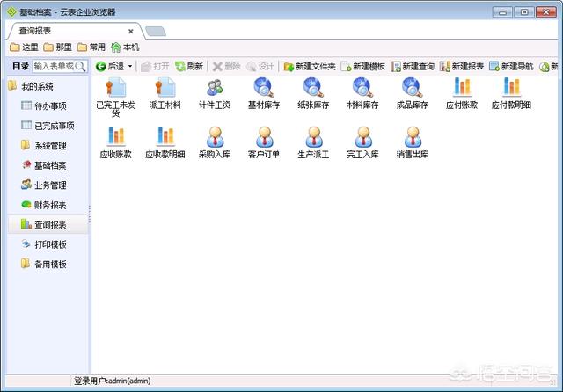This screenshot has height=392, width=563.
Task: Select 查询报表 in the sidebar
Action: [48, 224]
